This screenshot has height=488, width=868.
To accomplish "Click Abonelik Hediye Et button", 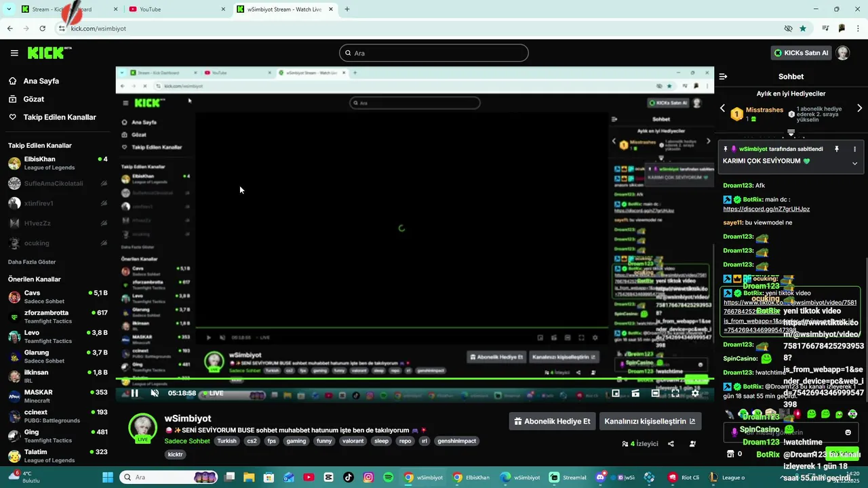I will pos(552,421).
